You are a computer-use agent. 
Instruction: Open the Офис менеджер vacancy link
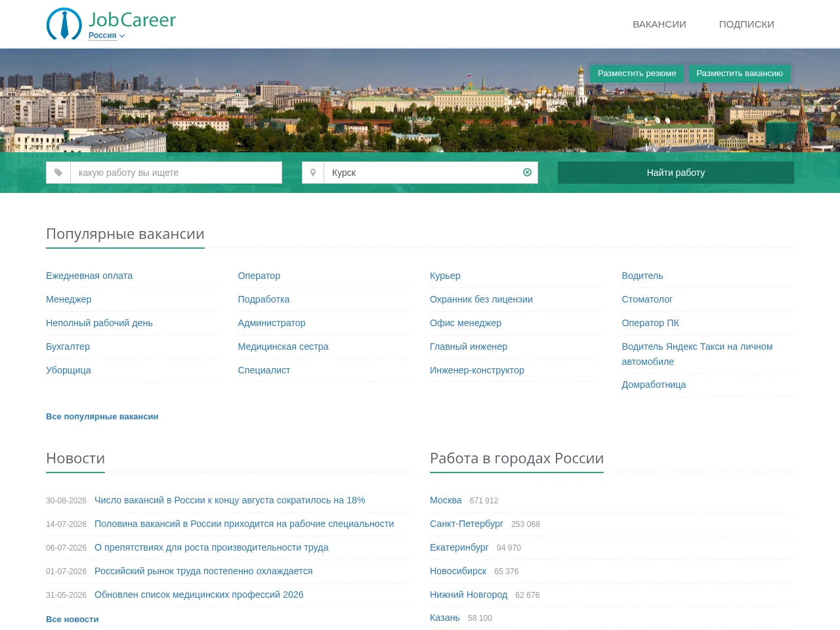[465, 323]
